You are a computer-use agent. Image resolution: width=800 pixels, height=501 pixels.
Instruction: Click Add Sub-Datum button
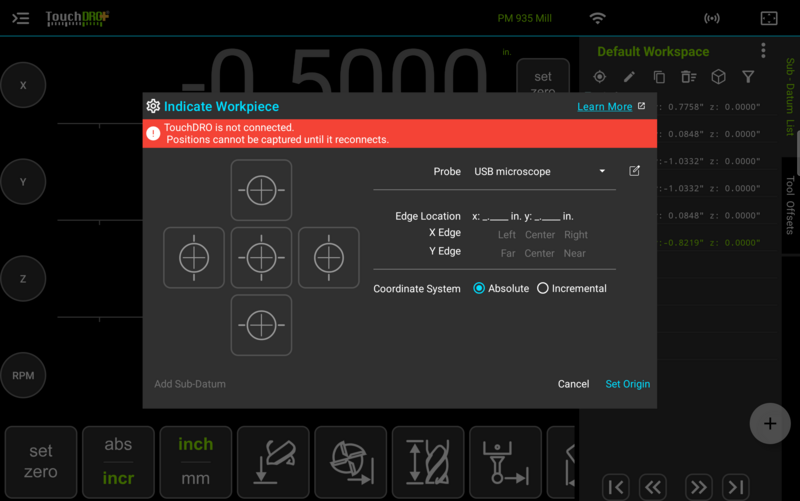pos(190,384)
